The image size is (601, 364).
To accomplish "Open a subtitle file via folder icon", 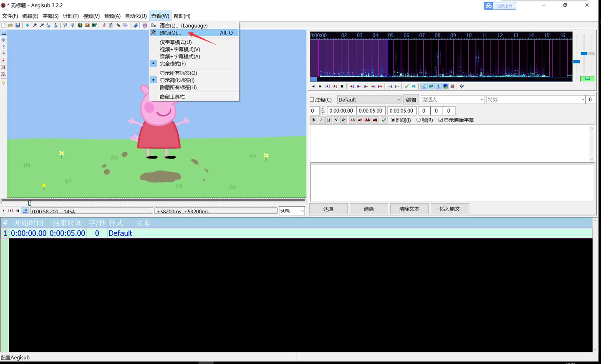I will pyautogui.click(x=10, y=25).
